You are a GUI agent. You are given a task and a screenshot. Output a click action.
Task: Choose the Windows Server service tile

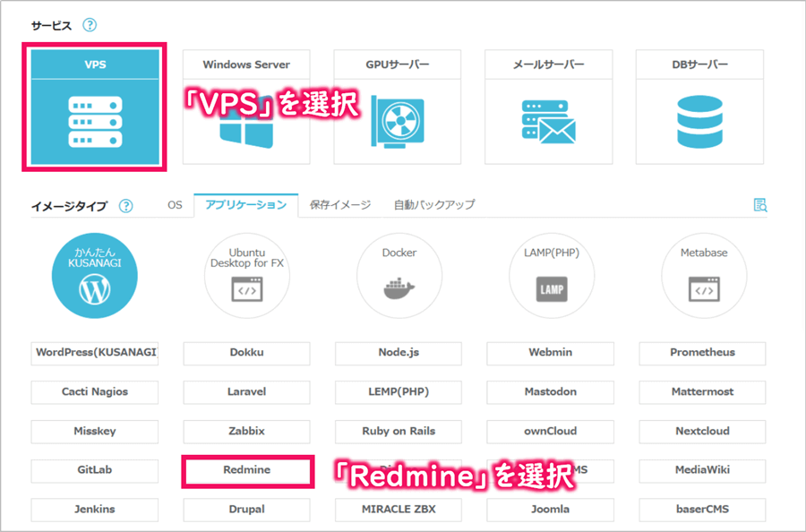246,107
